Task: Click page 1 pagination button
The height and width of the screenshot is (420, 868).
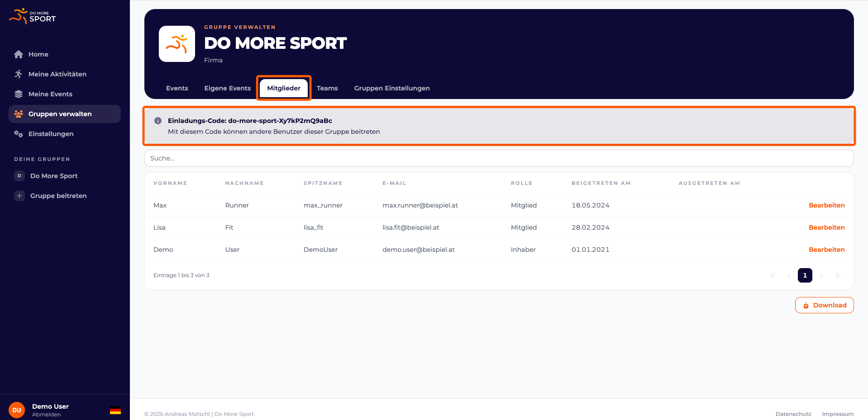Action: (x=805, y=275)
